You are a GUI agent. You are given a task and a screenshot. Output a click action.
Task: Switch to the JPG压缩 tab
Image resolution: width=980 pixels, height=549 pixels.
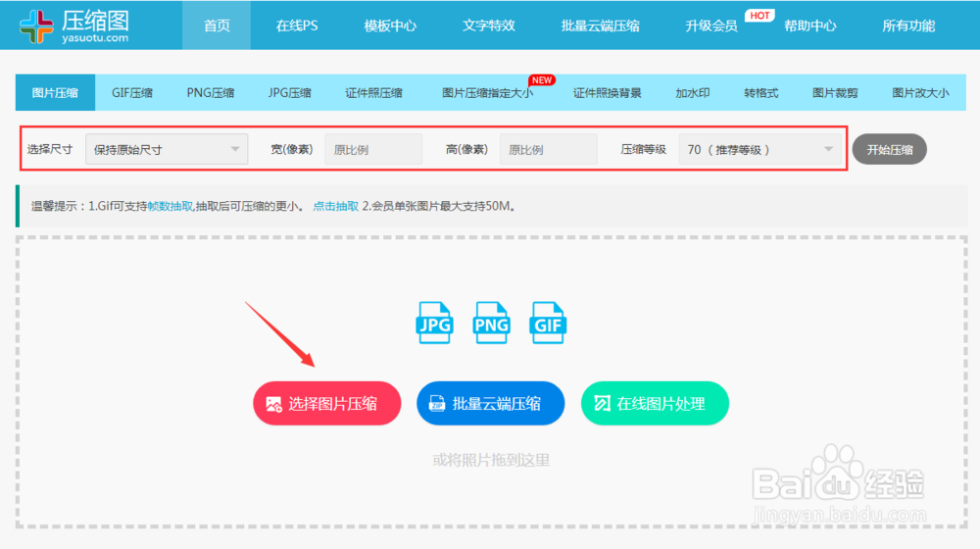[x=289, y=92]
